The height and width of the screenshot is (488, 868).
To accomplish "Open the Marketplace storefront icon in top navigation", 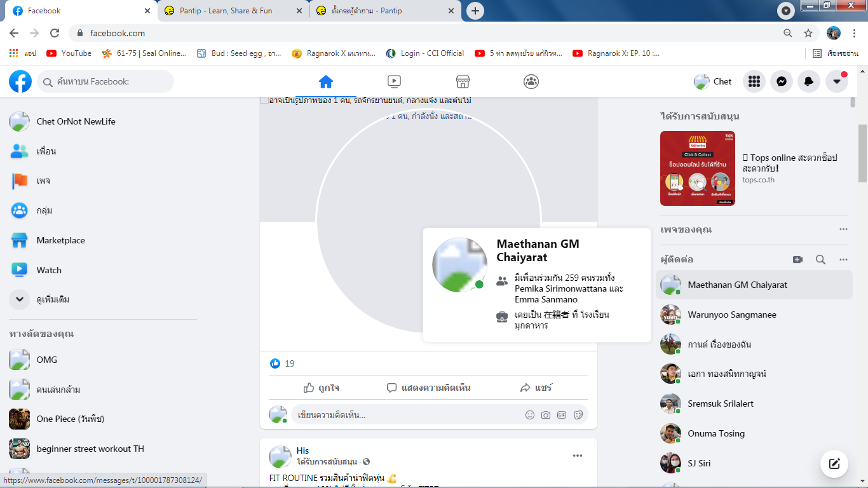I will 463,81.
